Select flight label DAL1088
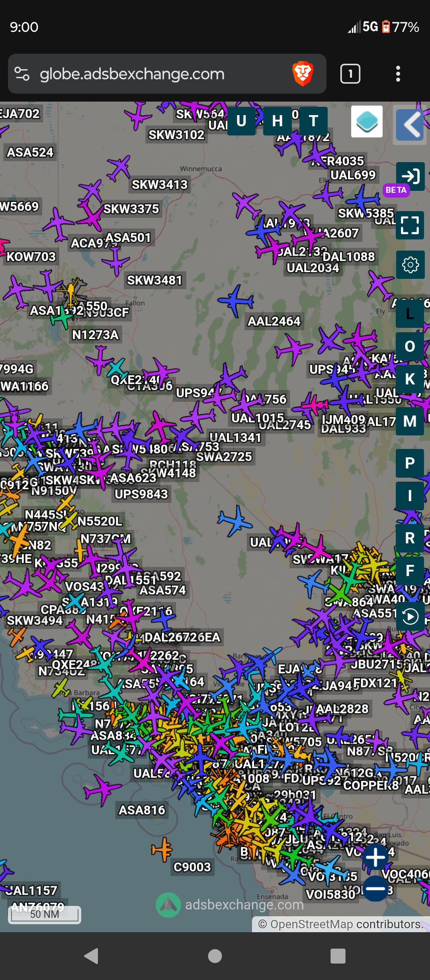This screenshot has width=430, height=980. tap(349, 257)
